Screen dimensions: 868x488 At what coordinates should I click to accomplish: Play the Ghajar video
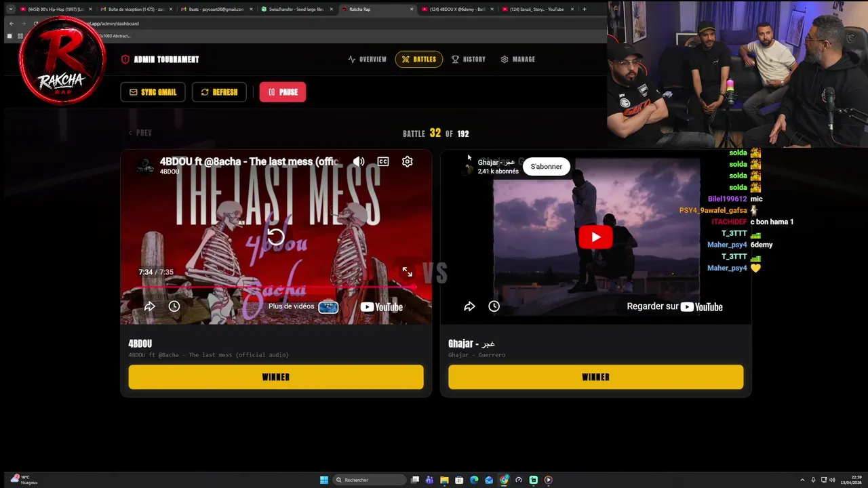pos(595,237)
